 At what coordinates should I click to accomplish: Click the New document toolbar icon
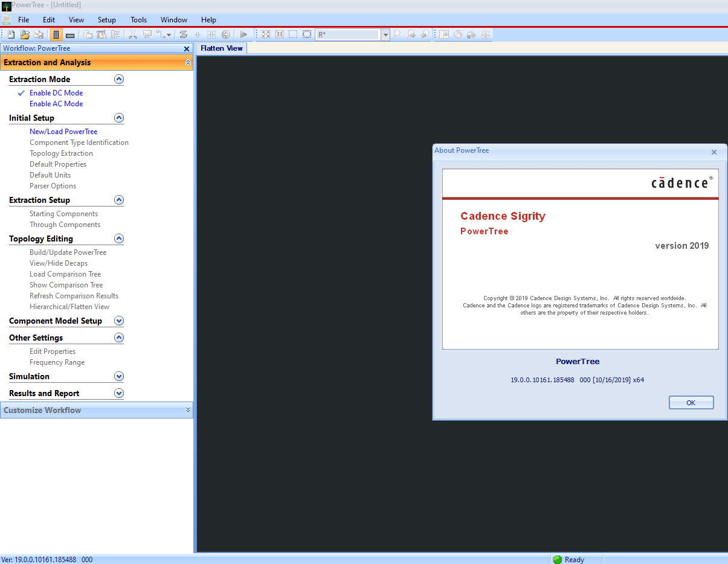pyautogui.click(x=11, y=34)
